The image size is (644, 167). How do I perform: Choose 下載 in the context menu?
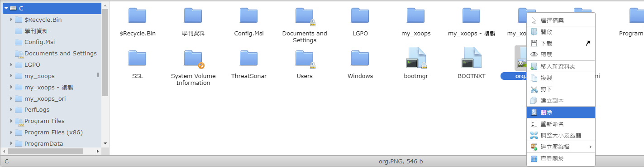pyautogui.click(x=561, y=43)
